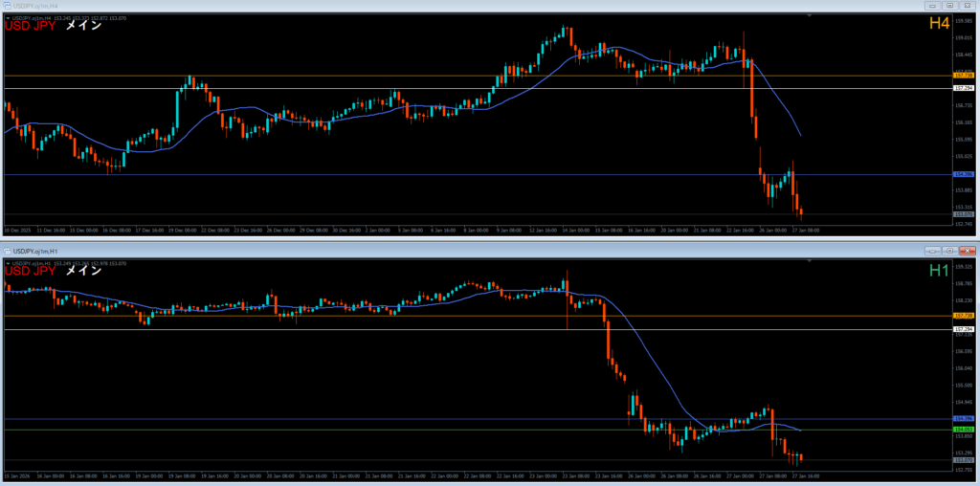980x486 pixels.
Task: Click the H1 chart window's title bar icon
Action: coord(7,250)
